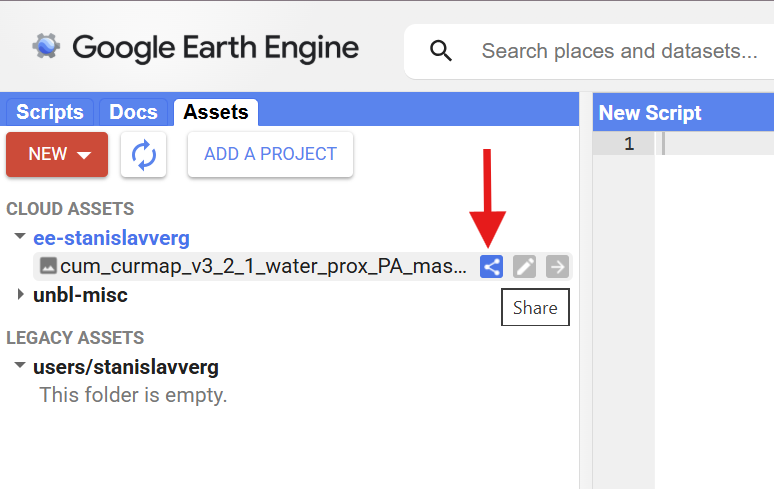Screen dimensions: 774x489
Task: Click the pencil rename icon for the asset
Action: [x=524, y=266]
